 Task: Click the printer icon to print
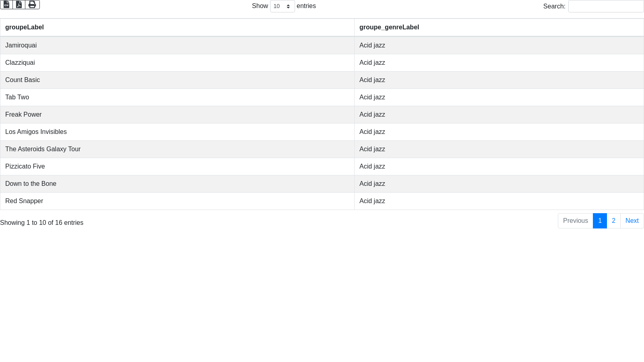32,4
